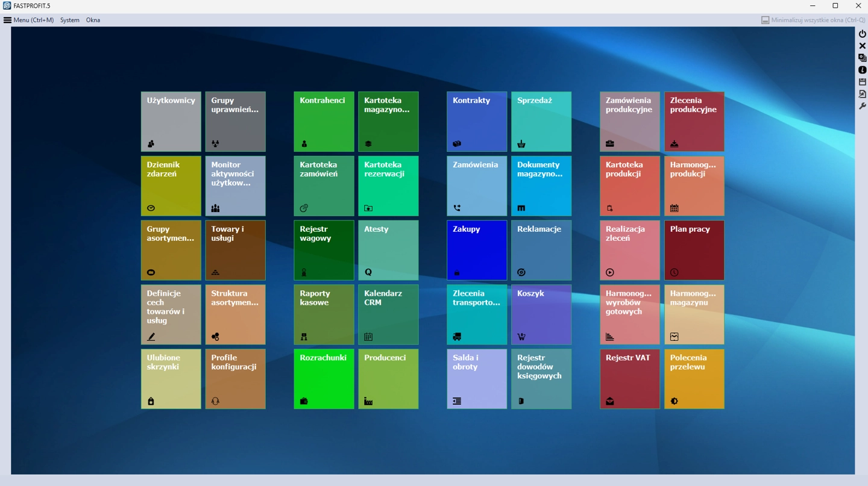
Task: Click the document wand icon in sidebar
Action: tap(862, 94)
